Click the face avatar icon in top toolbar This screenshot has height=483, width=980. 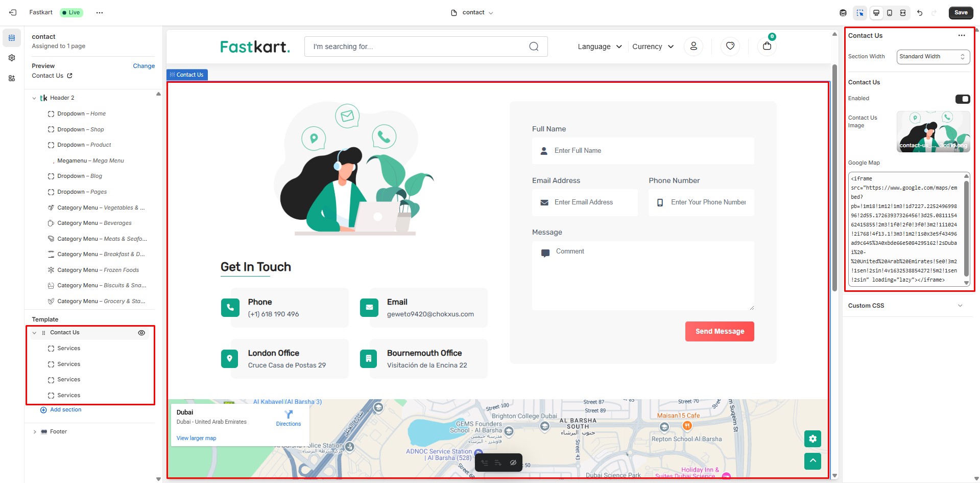[843, 13]
